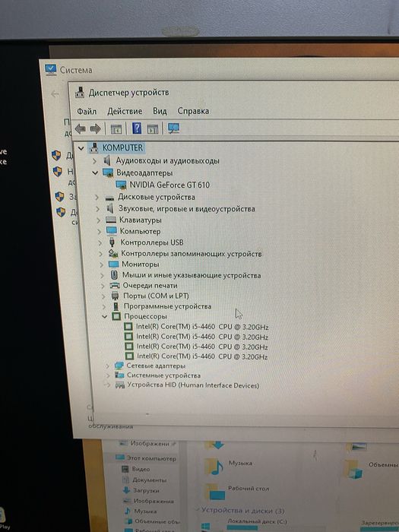Click the Сетевые адаптеры icon
Viewport: 399px width, 532px height.
[x=119, y=366]
